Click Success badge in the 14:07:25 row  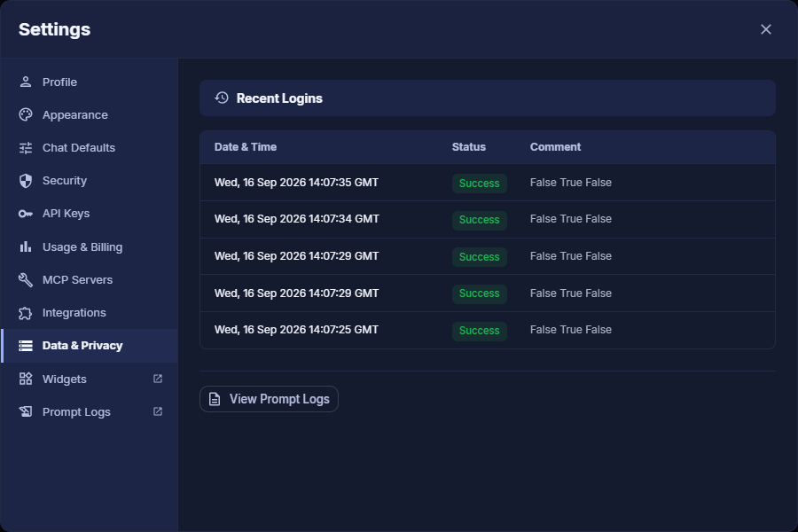tap(480, 331)
